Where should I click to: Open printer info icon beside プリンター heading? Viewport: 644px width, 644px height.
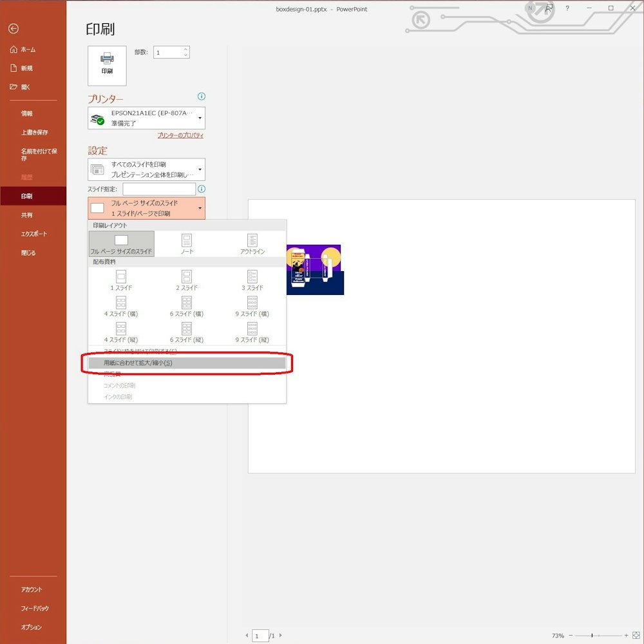202,97
